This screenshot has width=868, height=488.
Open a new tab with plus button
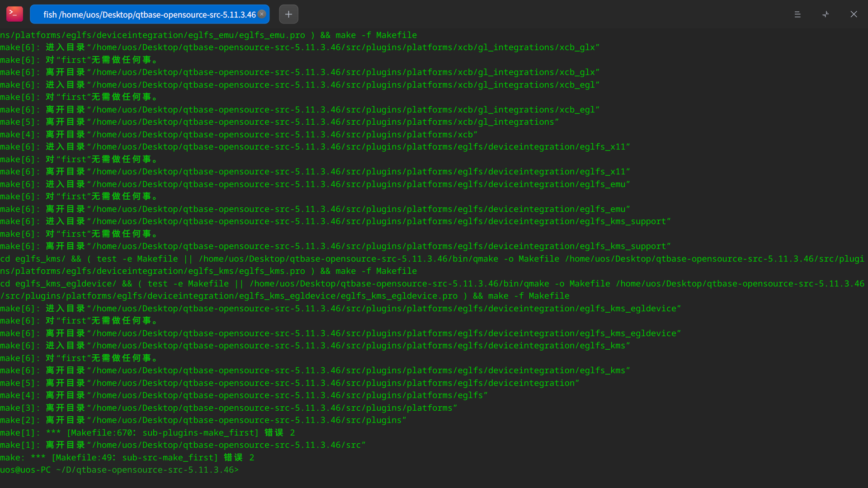(x=288, y=14)
